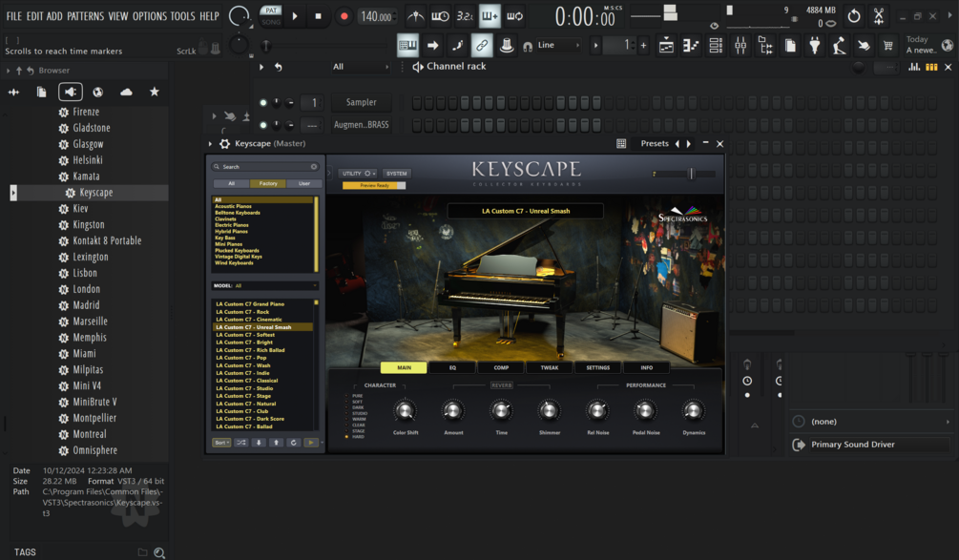Click the Play button in transport
Viewport: 959px width, 560px height.
(295, 16)
